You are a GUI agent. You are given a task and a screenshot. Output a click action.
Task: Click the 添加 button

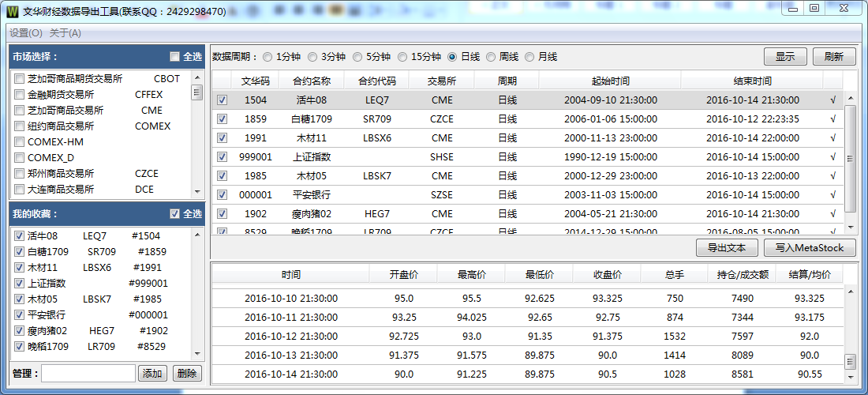click(x=152, y=373)
